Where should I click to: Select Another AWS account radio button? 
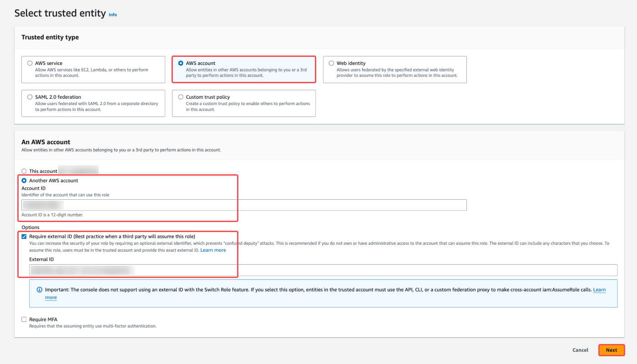point(24,181)
